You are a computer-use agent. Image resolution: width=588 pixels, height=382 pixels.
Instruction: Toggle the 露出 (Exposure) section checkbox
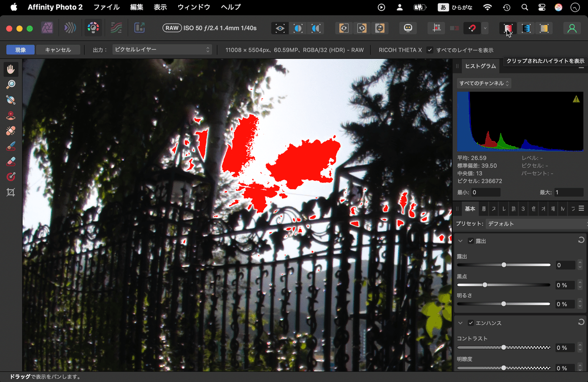pos(471,241)
